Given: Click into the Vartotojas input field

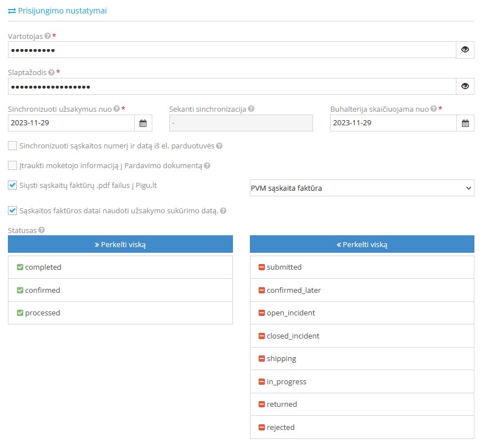Looking at the screenshot, I should pos(231,50).
